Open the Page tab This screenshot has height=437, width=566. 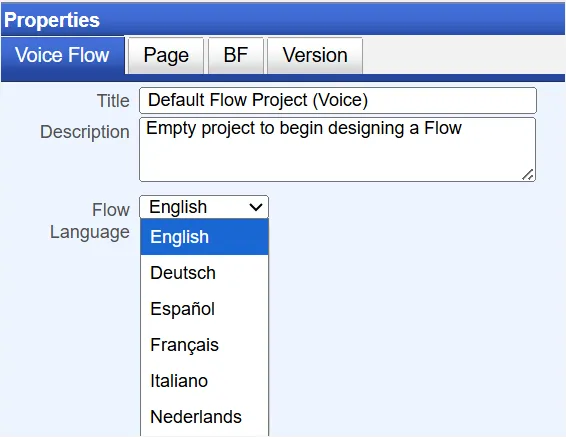[x=166, y=56]
